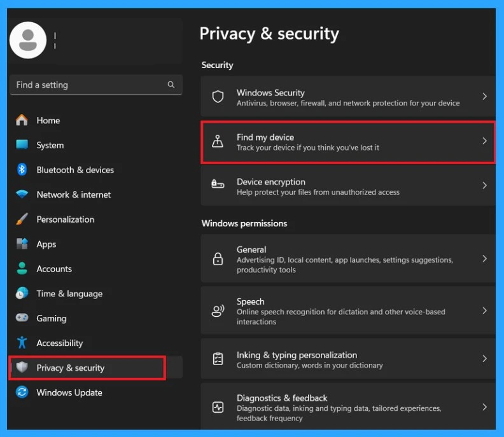Click the Gaming controller icon
504x437 pixels.
[x=22, y=318]
